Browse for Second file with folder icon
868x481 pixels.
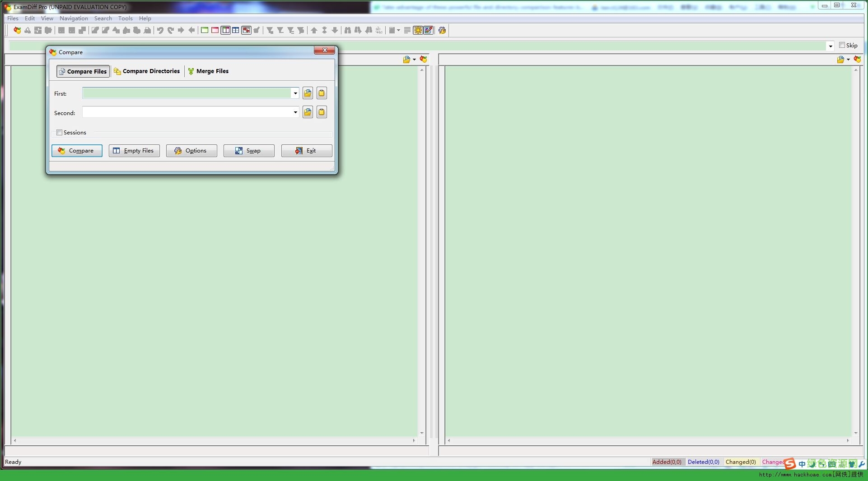(308, 112)
